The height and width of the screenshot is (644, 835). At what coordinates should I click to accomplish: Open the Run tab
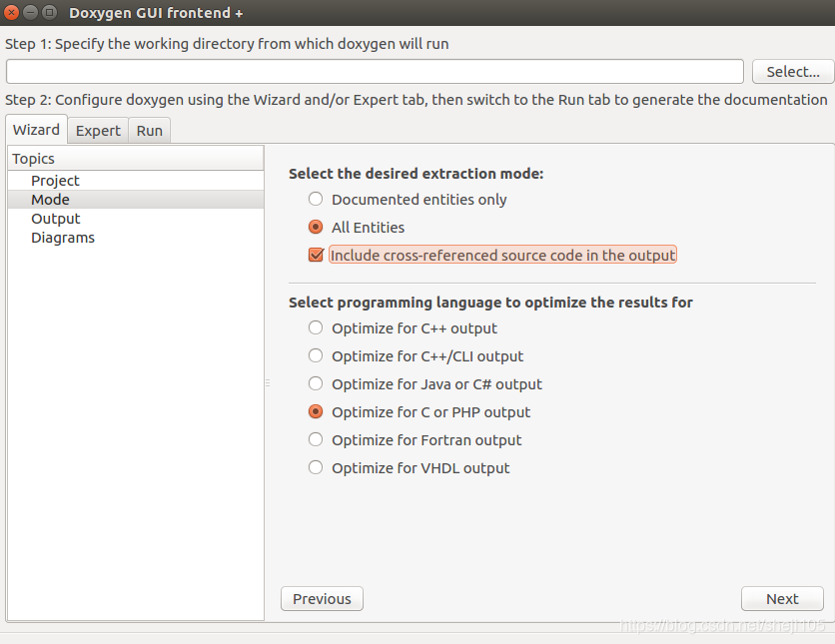point(149,131)
